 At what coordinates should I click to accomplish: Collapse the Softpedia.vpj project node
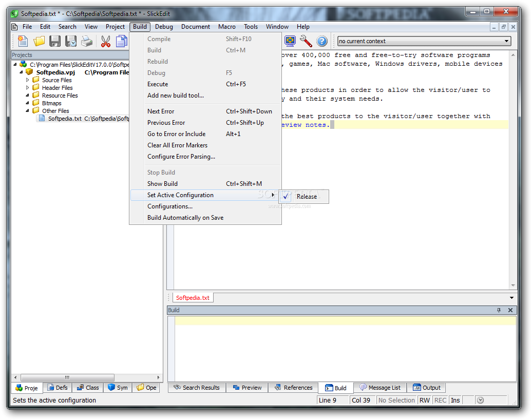coord(22,72)
